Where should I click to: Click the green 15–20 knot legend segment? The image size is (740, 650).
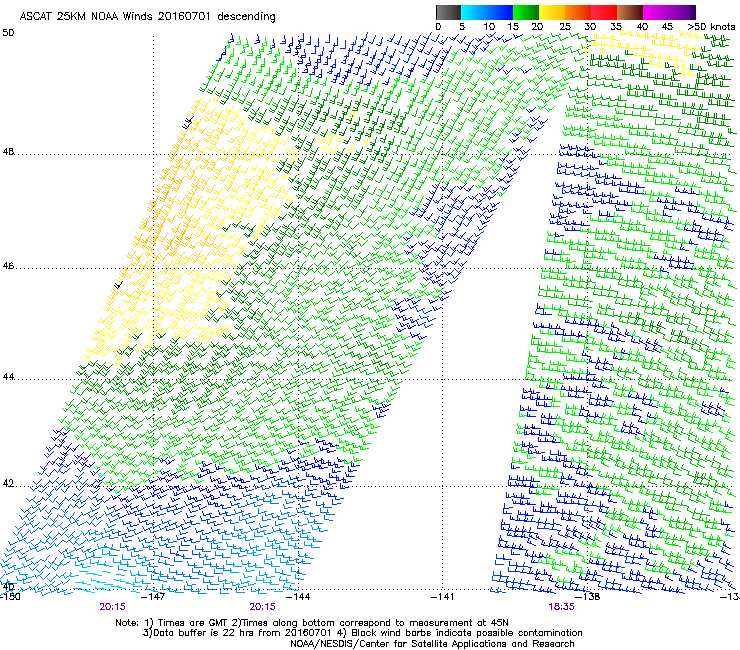[526, 12]
